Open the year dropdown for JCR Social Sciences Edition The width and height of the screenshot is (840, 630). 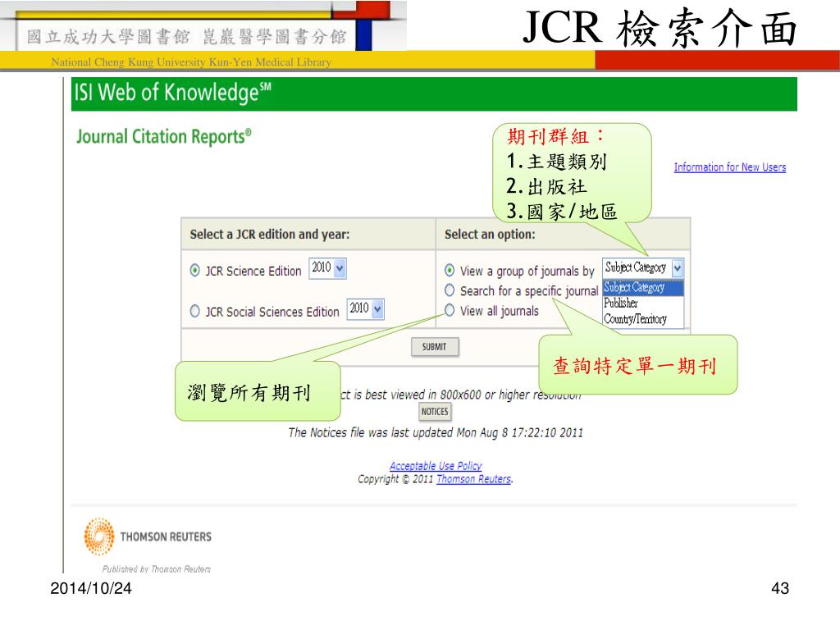[365, 308]
